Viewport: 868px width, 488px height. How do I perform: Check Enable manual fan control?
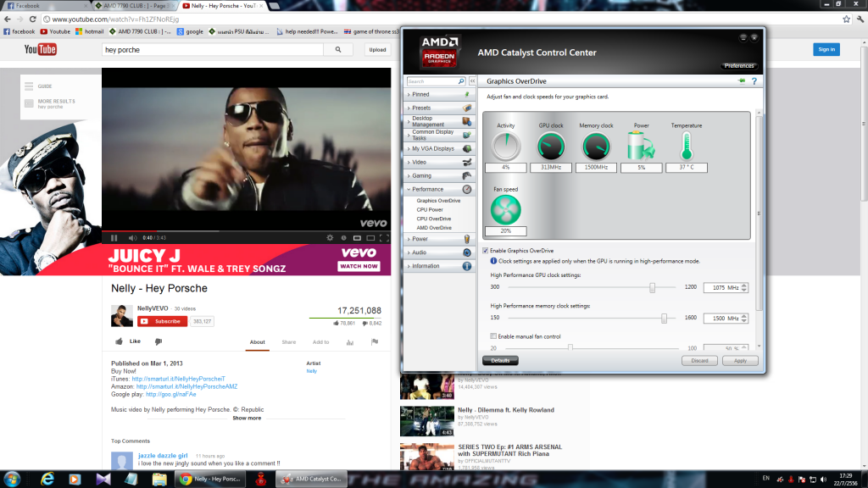(493, 336)
